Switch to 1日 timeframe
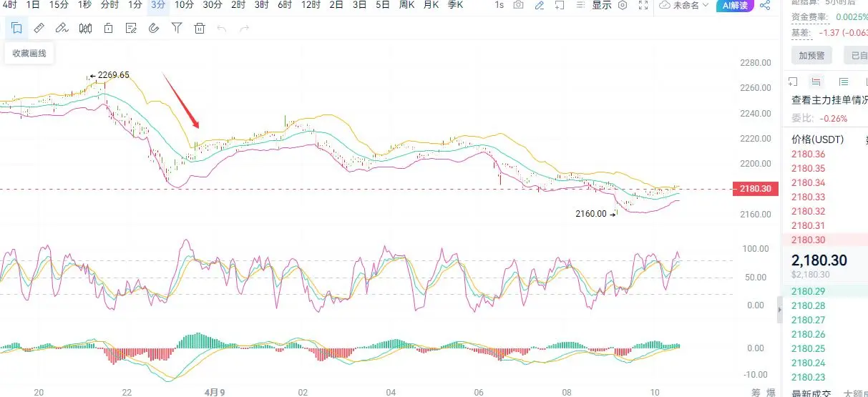Image resolution: width=868 pixels, height=397 pixels. click(33, 4)
